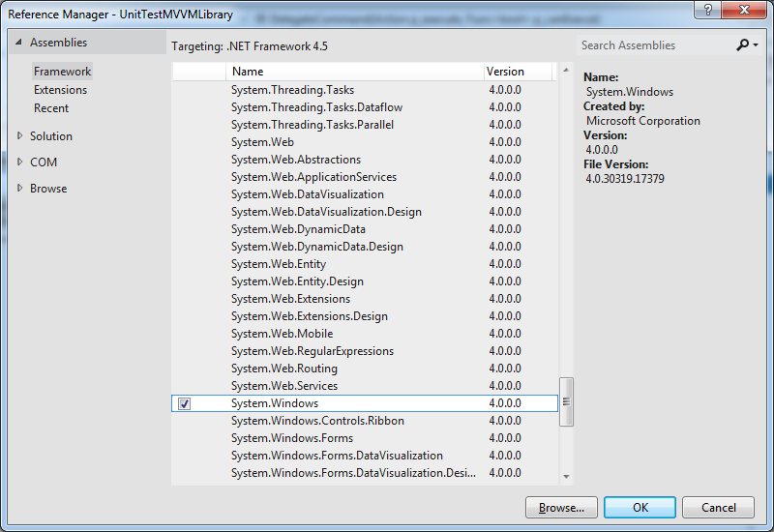The width and height of the screenshot is (774, 532).
Task: Open the Recent assemblies list
Action: 51,108
